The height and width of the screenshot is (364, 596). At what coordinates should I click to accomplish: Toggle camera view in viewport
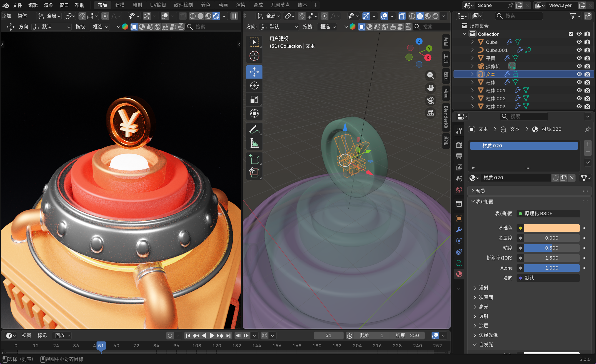pyautogui.click(x=430, y=100)
